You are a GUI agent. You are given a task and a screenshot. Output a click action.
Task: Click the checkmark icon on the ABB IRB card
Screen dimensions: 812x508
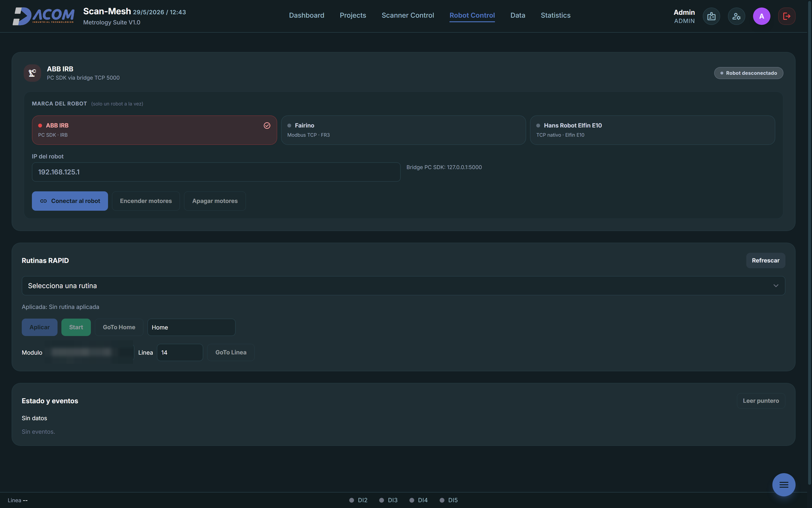point(267,125)
